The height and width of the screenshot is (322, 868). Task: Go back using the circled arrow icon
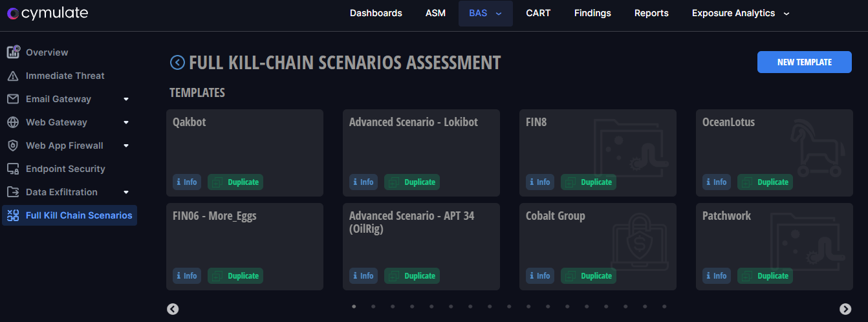click(177, 62)
